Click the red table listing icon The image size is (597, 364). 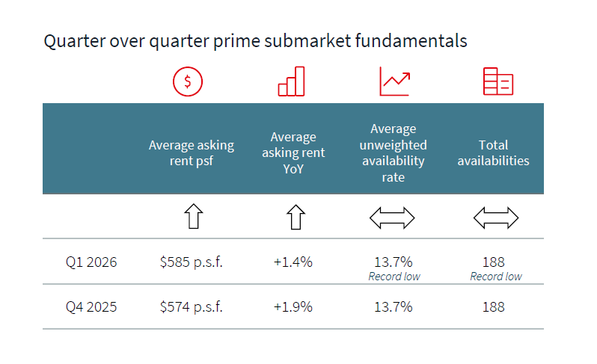(x=497, y=81)
